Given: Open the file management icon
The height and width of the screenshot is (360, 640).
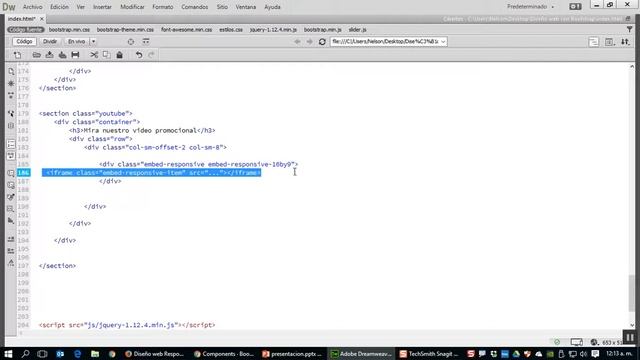Looking at the screenshot, I should pyautogui.click(x=625, y=42).
